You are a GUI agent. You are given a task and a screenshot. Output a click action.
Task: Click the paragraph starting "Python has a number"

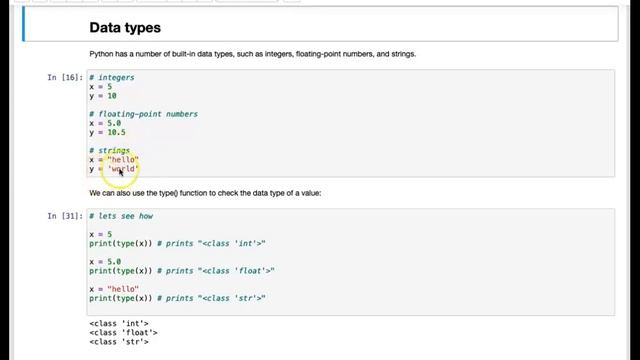tap(253, 54)
